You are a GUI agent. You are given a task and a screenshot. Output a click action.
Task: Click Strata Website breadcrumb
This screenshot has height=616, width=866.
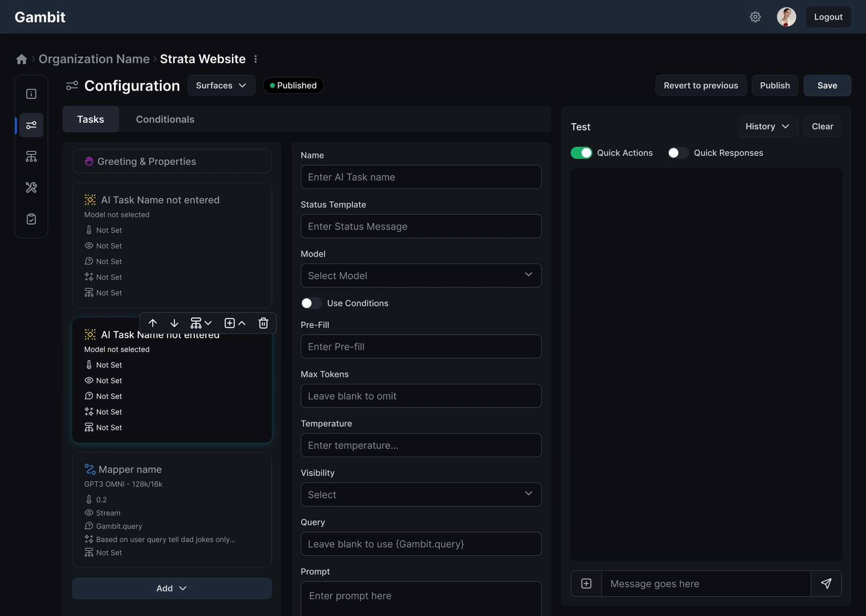pos(203,59)
